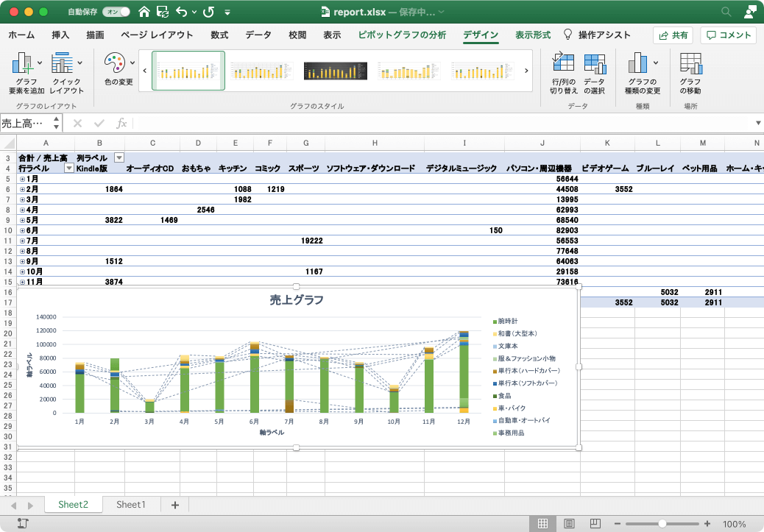Image resolution: width=764 pixels, height=532 pixels.
Task: Expand the 1月 row group
Action: click(x=22, y=179)
